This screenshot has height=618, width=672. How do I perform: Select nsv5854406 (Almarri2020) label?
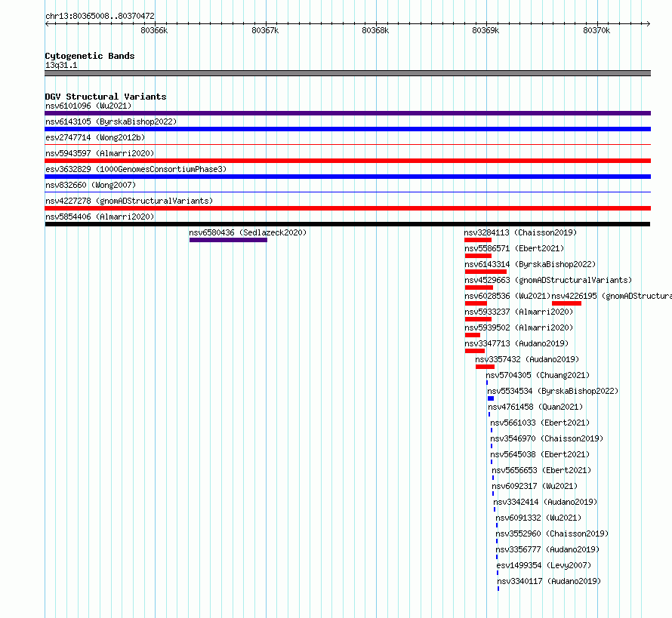pyautogui.click(x=100, y=217)
